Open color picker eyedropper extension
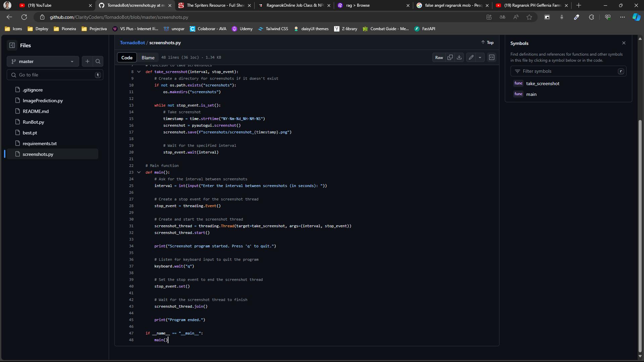 (577, 17)
